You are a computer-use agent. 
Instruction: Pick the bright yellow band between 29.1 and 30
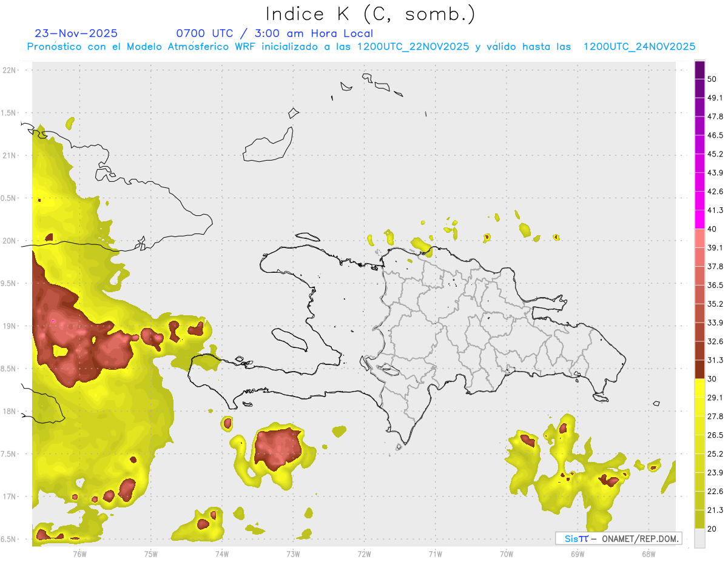coord(699,388)
